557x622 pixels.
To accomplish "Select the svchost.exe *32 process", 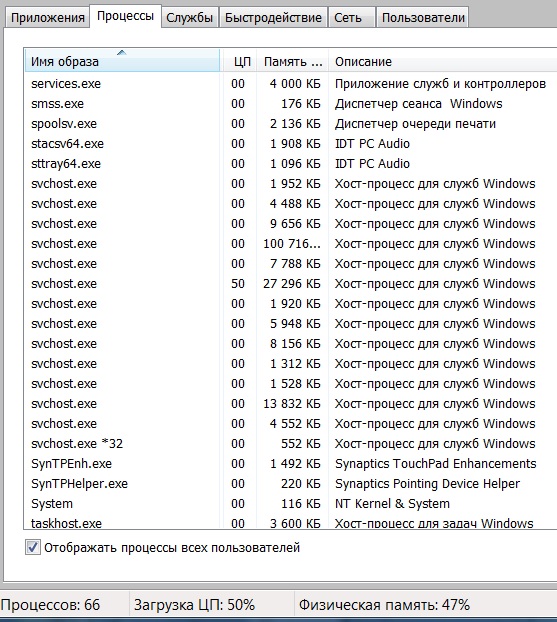I will (x=290, y=443).
